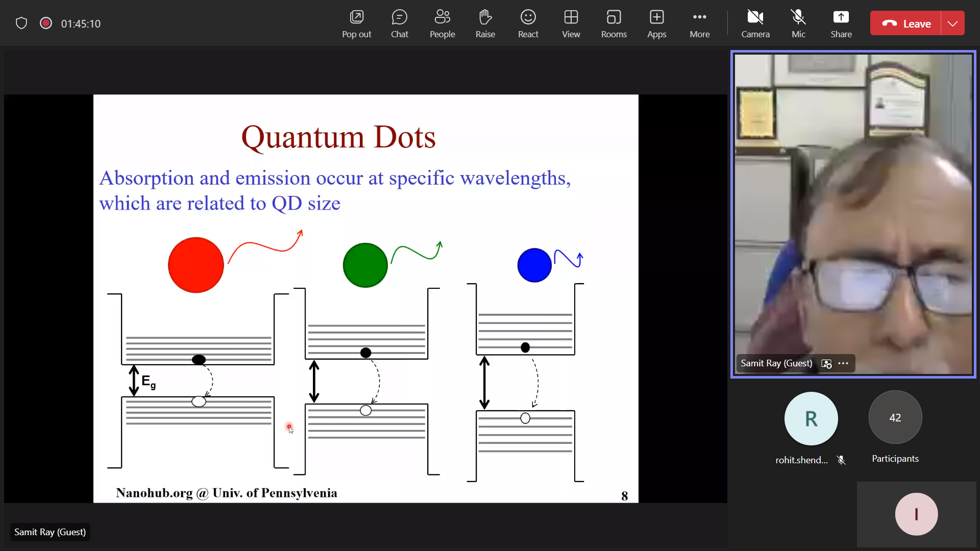Click the green quantum dot on slide
The width and height of the screenshot is (980, 551).
(365, 265)
